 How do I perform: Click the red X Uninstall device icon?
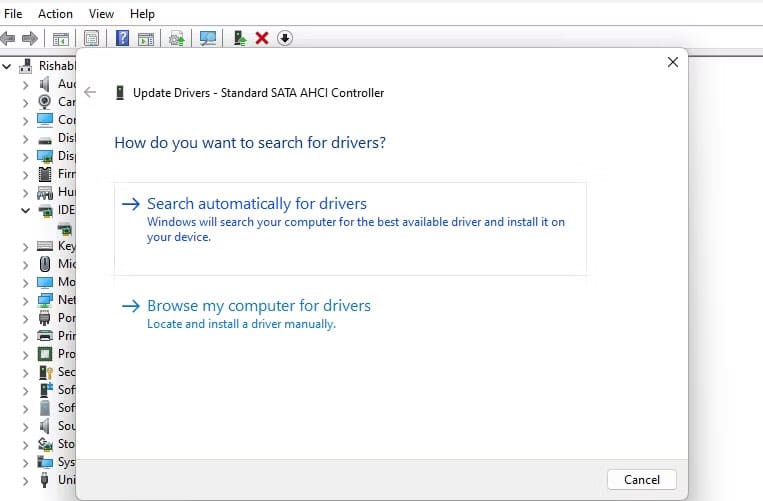click(262, 38)
